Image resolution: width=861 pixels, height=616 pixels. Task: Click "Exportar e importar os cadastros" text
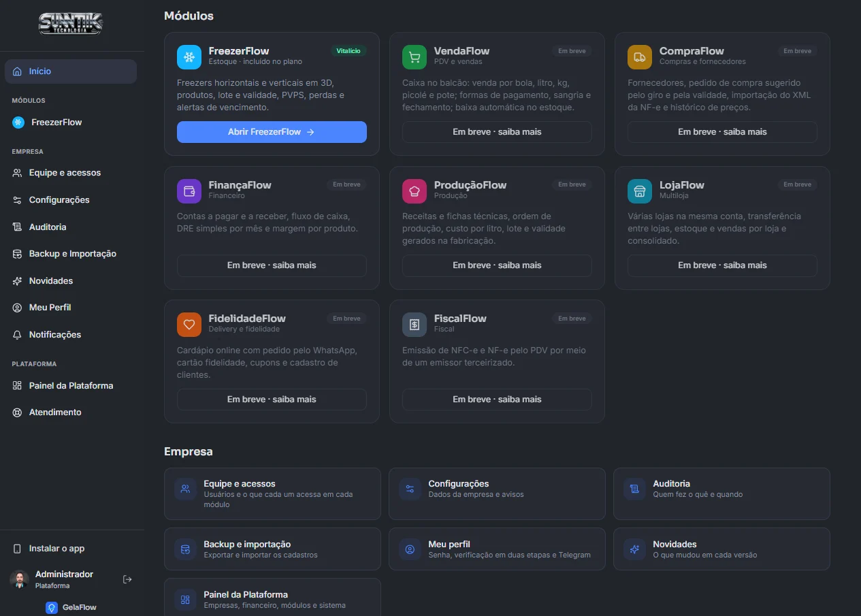pos(261,555)
